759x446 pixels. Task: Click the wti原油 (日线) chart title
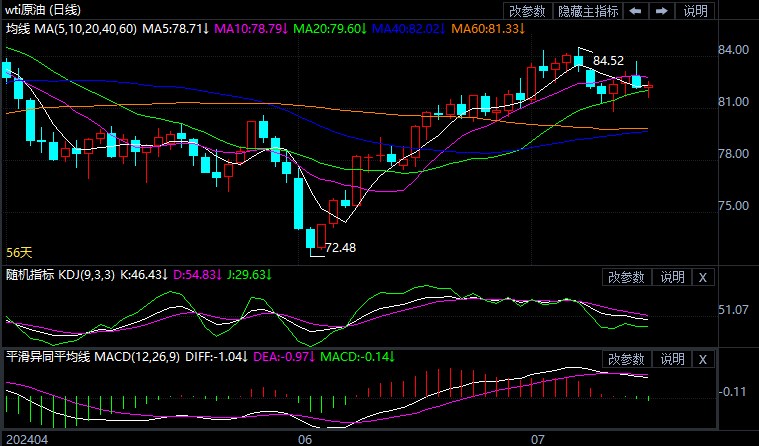pos(43,10)
